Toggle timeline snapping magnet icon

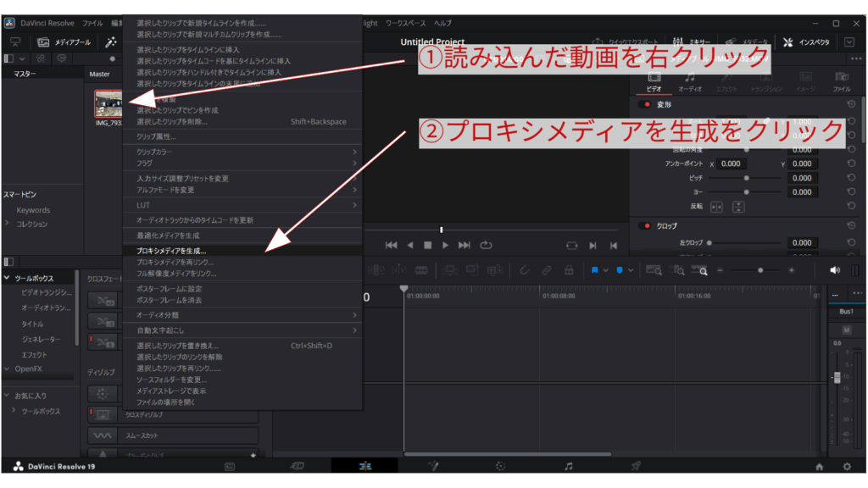coord(524,270)
